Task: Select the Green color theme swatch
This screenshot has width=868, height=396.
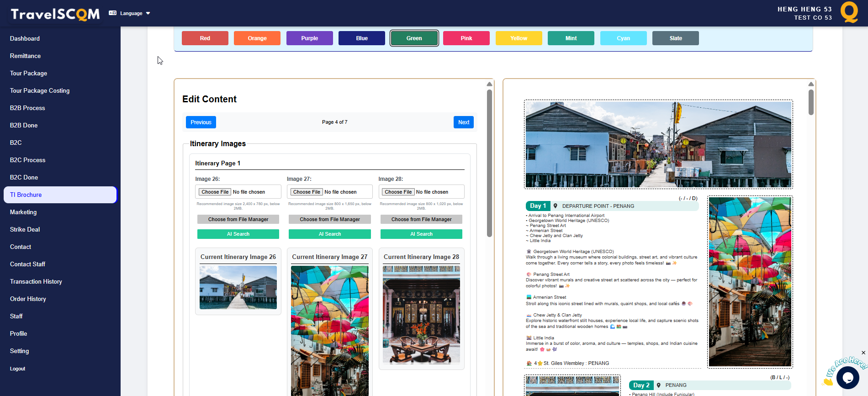Action: pyautogui.click(x=414, y=38)
